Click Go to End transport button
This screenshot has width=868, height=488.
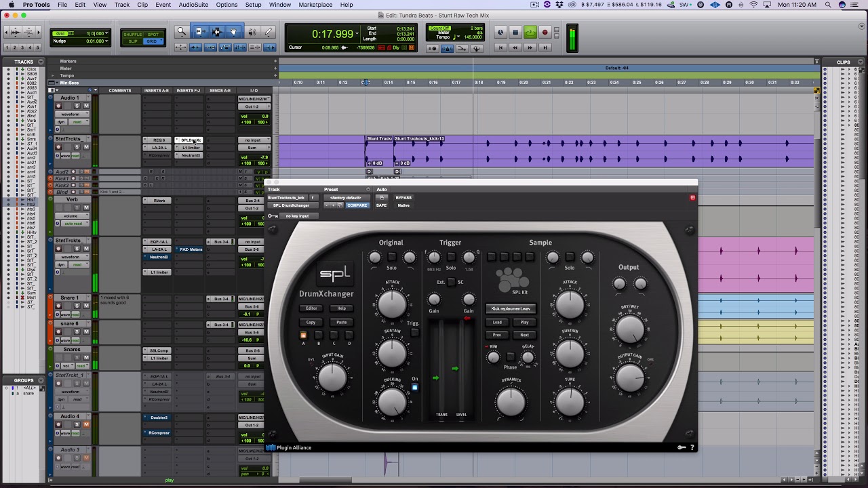(545, 47)
